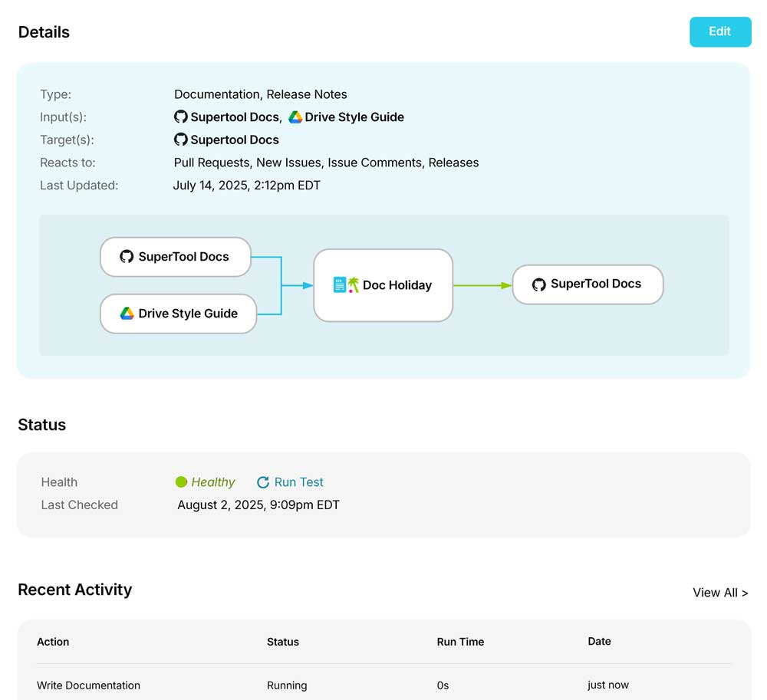Click Google Drive icon in Input(s) row
767x700 pixels.
pos(295,117)
